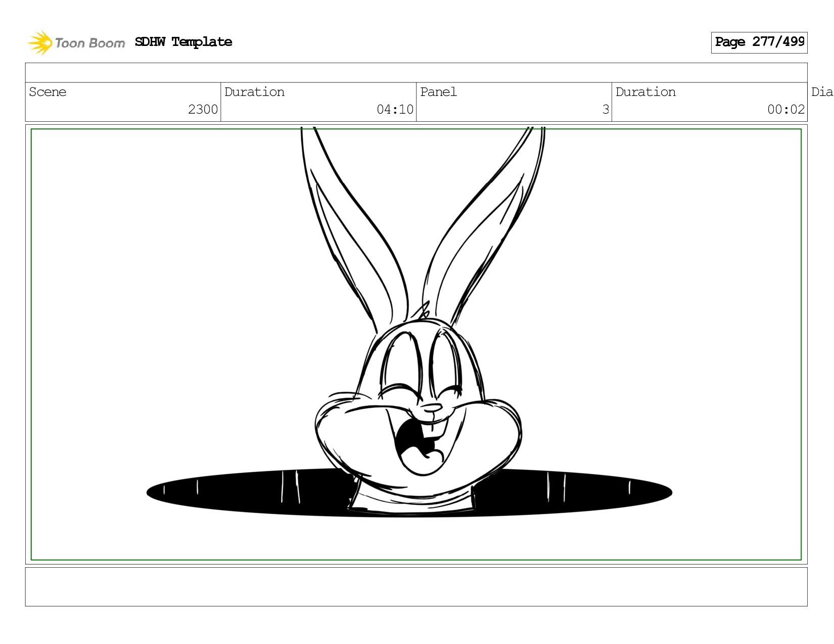Select the panel duration value '00:02'
The height and width of the screenshot is (644, 834).
click(x=785, y=110)
